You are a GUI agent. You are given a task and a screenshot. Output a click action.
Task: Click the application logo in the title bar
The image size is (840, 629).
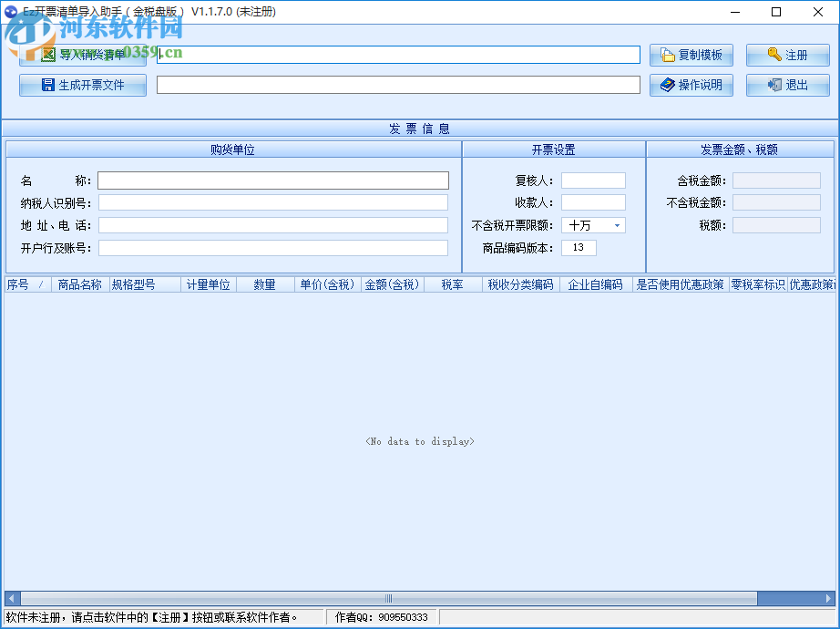tap(9, 12)
